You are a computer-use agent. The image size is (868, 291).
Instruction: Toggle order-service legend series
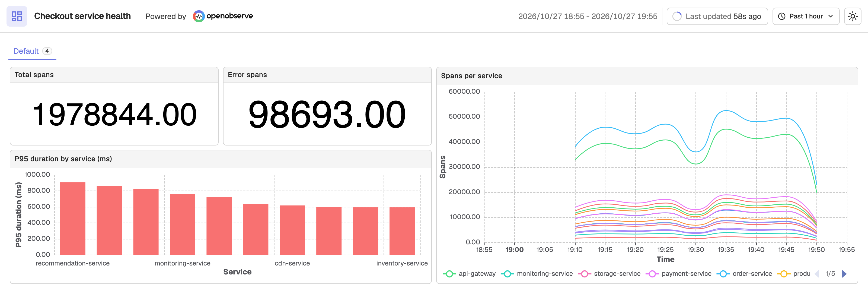(x=744, y=273)
